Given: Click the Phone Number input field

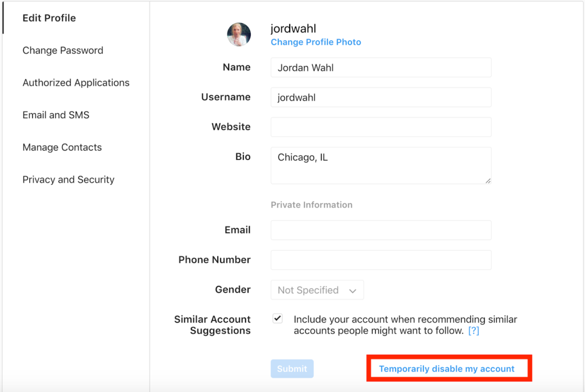Looking at the screenshot, I should tap(381, 260).
